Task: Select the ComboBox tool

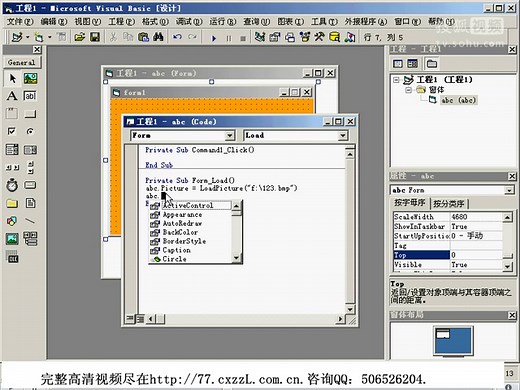Action: tap(12, 150)
